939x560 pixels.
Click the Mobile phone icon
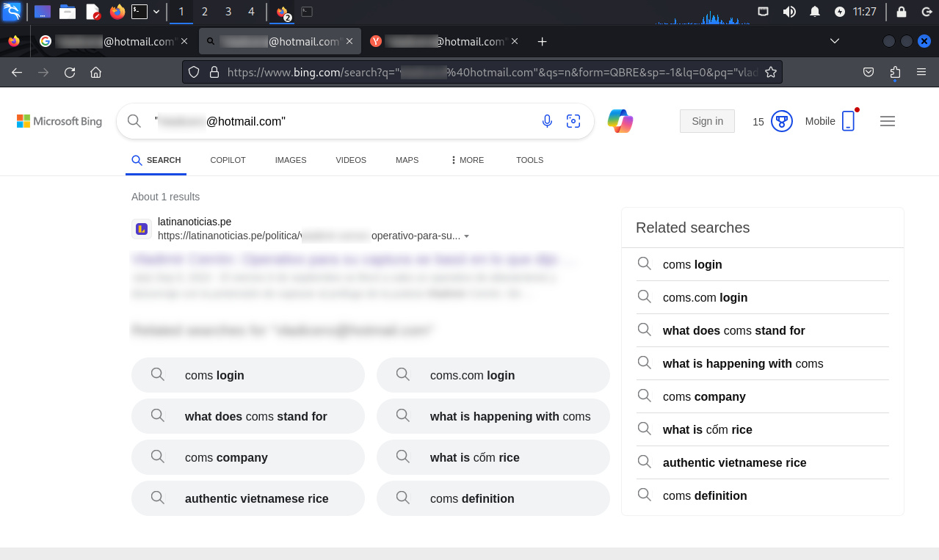click(848, 122)
